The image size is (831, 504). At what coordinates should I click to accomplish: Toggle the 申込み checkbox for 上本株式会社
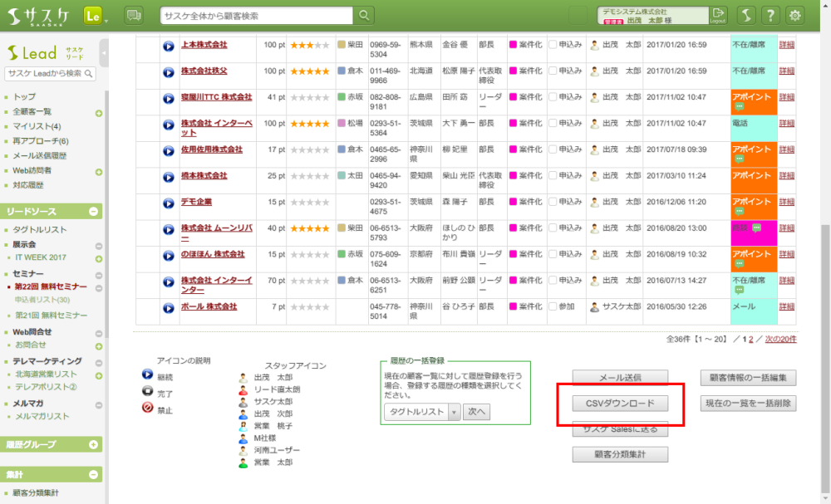point(553,45)
